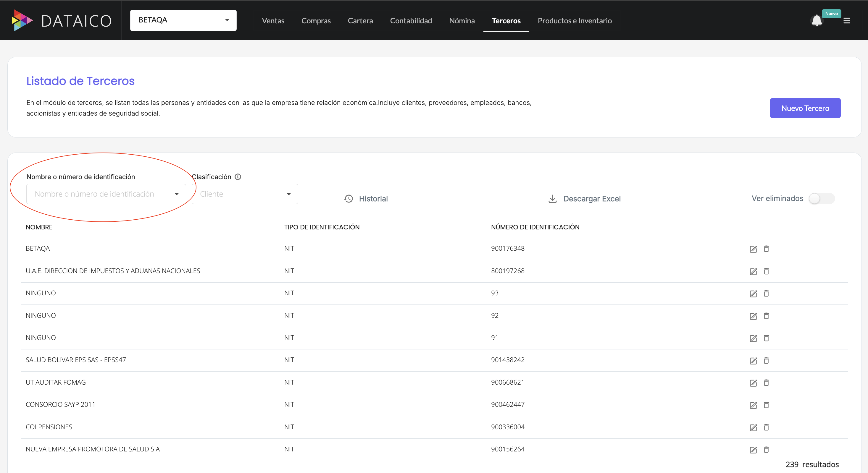Open the hamburger menu
The image size is (868, 473).
(846, 21)
